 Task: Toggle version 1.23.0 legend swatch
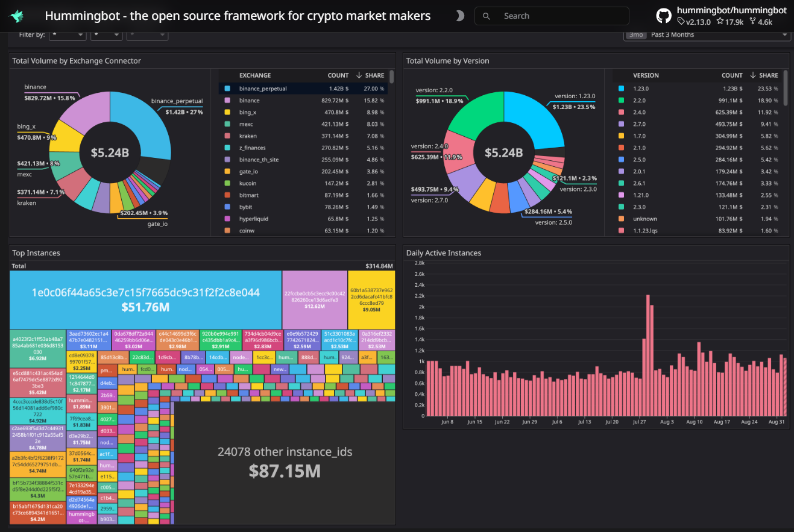point(621,89)
